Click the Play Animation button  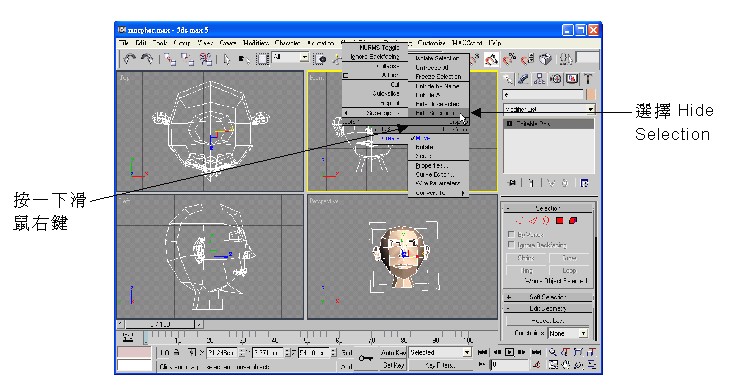(x=510, y=353)
